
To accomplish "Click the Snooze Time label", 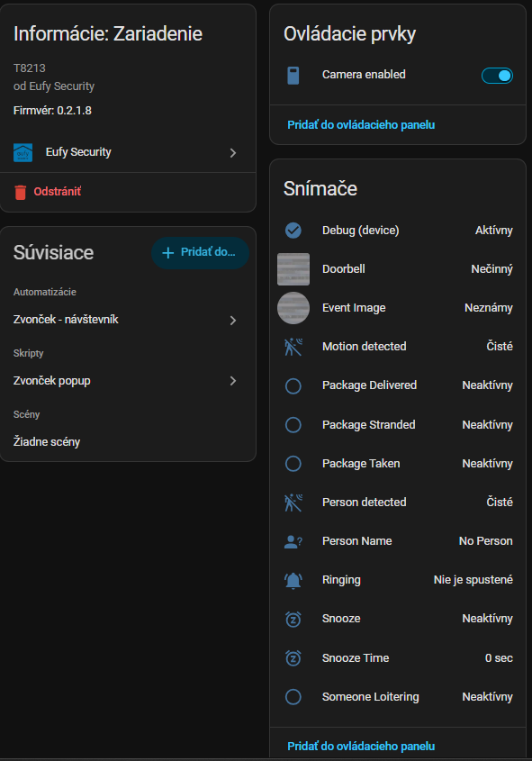I will pos(356,658).
